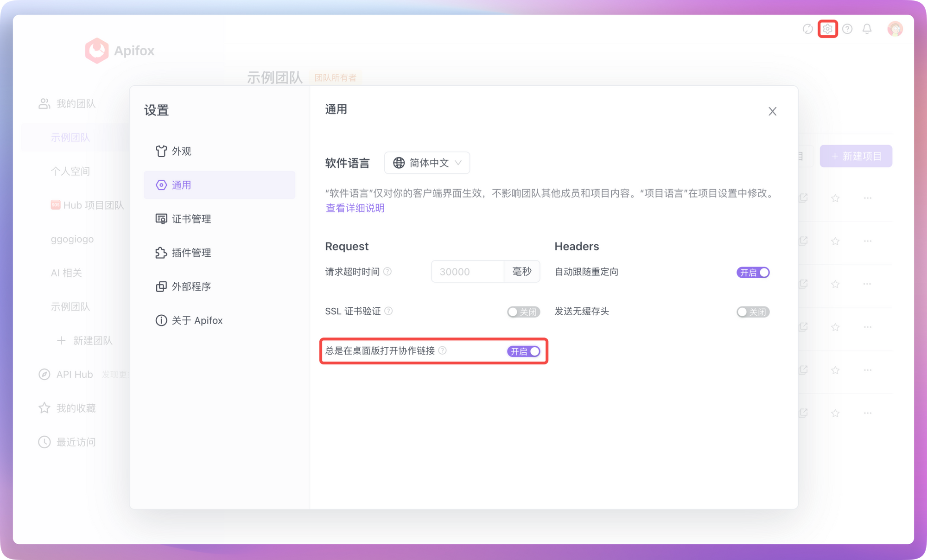Click the 毫秒 unit label

(522, 272)
